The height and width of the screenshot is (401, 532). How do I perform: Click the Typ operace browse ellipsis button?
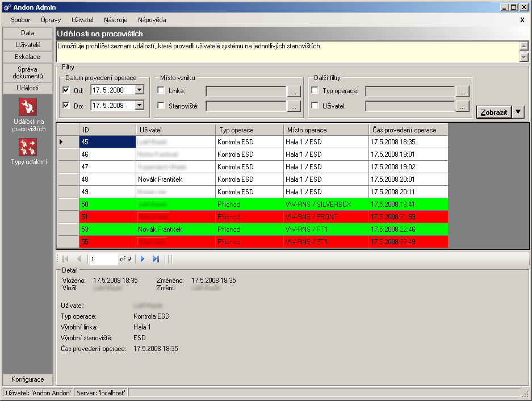coord(463,91)
